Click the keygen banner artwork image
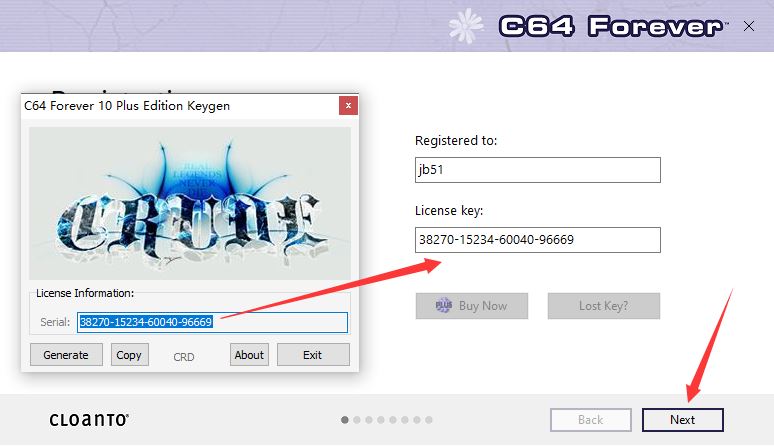774x446 pixels. click(x=190, y=203)
